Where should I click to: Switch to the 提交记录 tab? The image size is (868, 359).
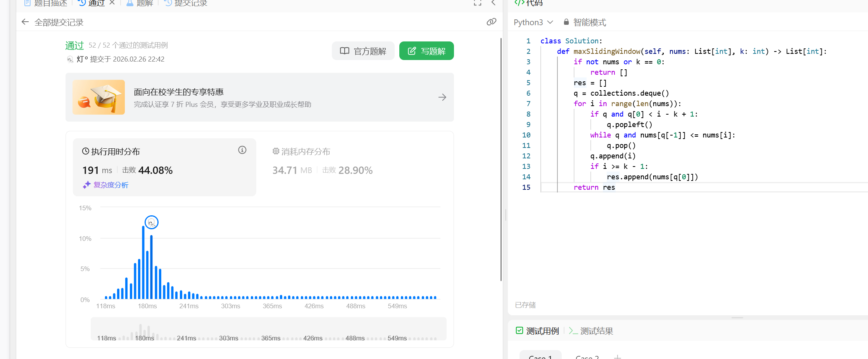click(186, 3)
